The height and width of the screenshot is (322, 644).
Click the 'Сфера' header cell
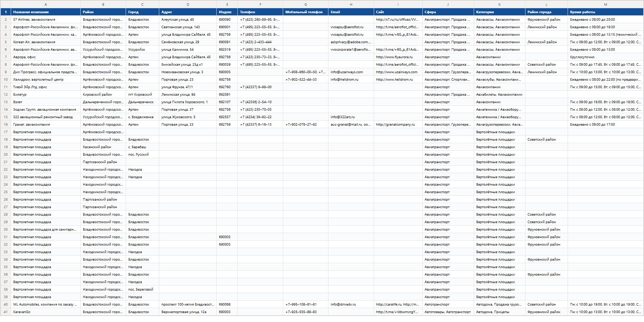pos(448,12)
